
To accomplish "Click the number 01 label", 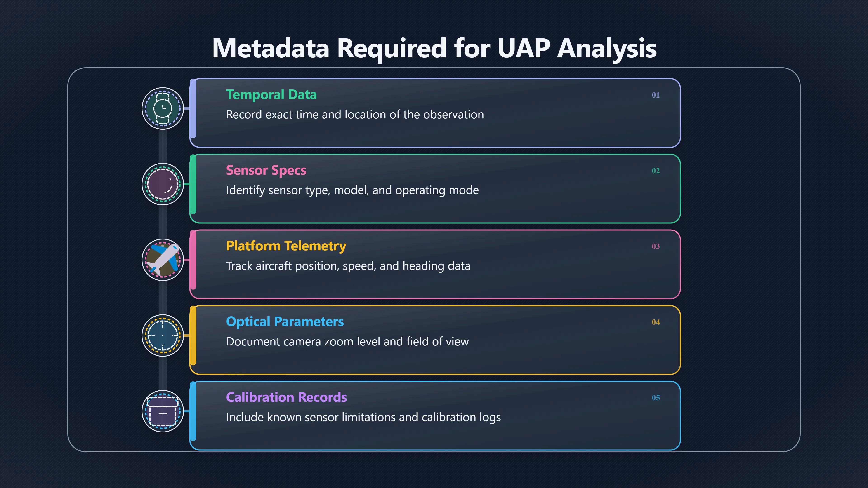I will click(x=655, y=95).
